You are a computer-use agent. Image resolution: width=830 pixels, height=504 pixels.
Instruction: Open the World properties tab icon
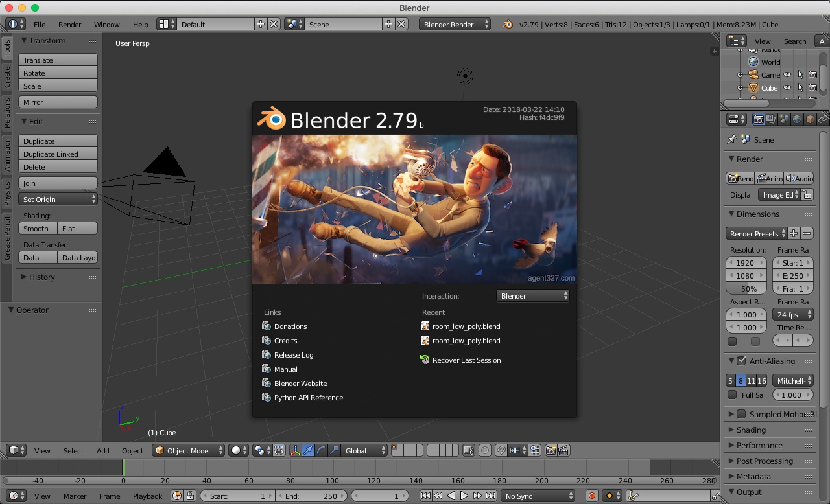point(797,119)
